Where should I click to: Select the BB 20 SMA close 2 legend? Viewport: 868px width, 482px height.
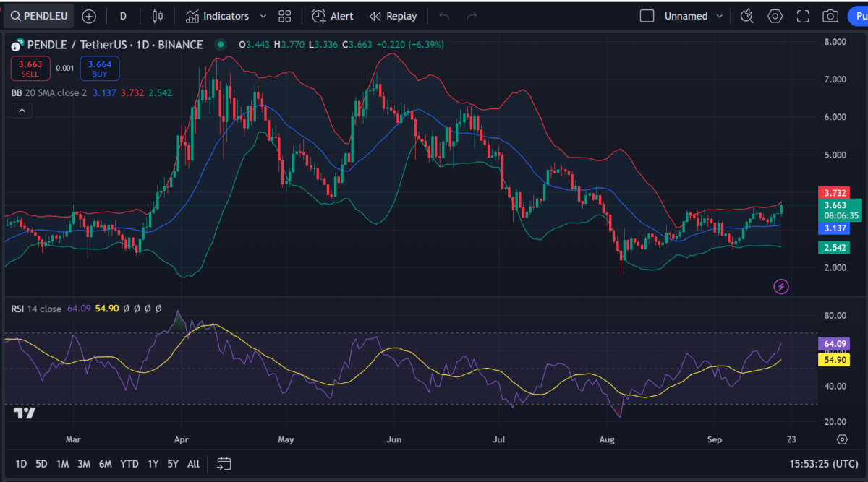[x=48, y=92]
